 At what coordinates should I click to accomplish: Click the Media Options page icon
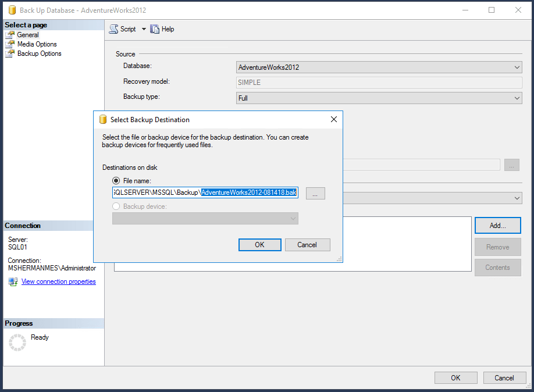(x=10, y=44)
